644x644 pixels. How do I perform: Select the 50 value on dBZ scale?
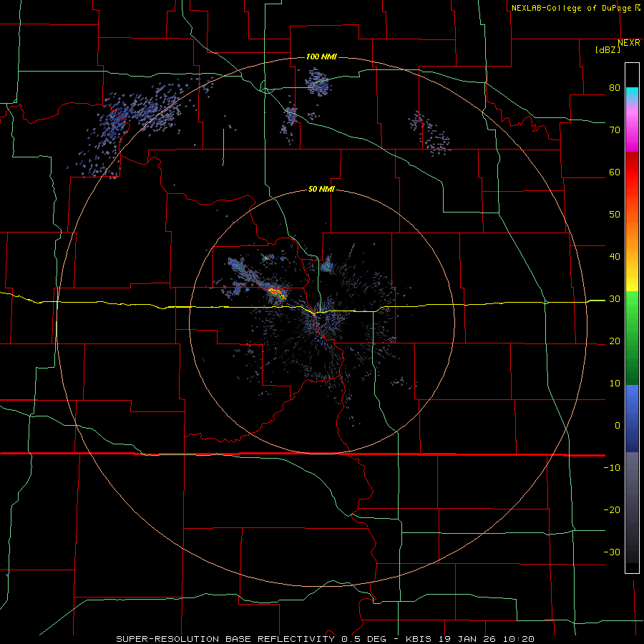(x=615, y=215)
